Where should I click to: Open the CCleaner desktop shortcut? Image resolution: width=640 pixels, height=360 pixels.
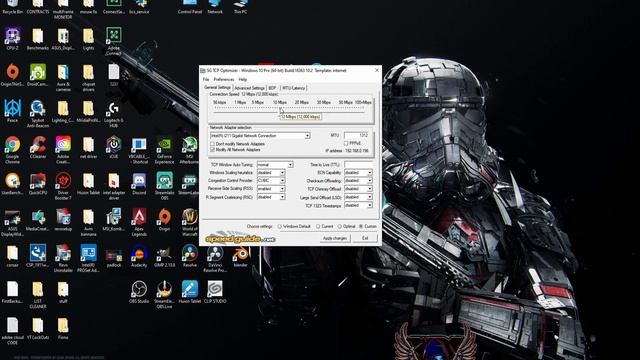pos(38,148)
